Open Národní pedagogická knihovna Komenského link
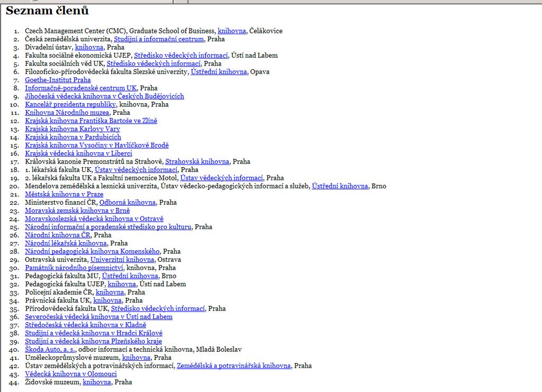 point(92,251)
